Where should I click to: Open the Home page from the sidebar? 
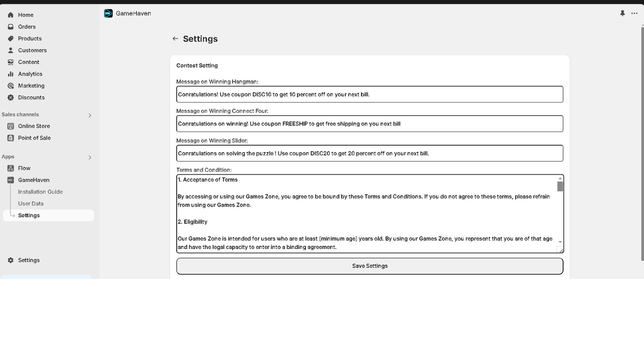click(x=26, y=15)
